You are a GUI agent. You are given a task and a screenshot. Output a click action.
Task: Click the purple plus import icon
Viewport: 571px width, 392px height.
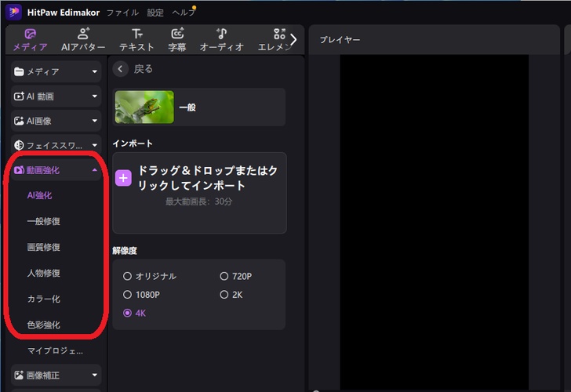tap(123, 178)
